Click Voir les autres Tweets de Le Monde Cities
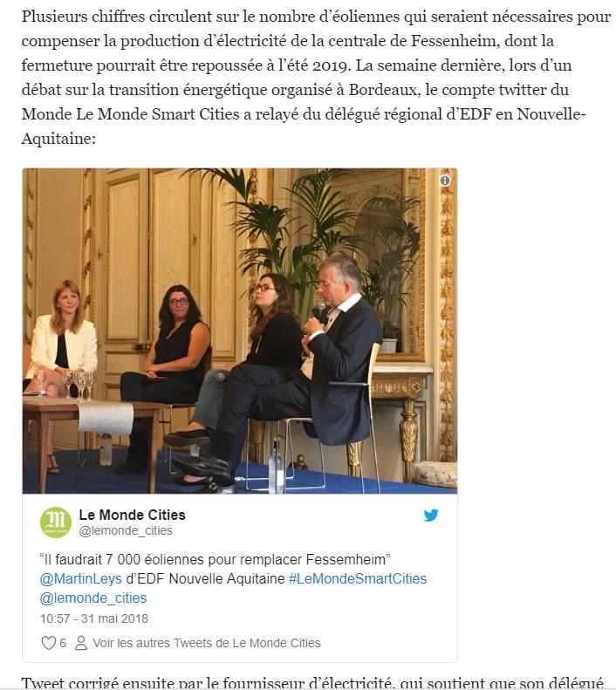Image resolution: width=616 pixels, height=690 pixels. (207, 643)
